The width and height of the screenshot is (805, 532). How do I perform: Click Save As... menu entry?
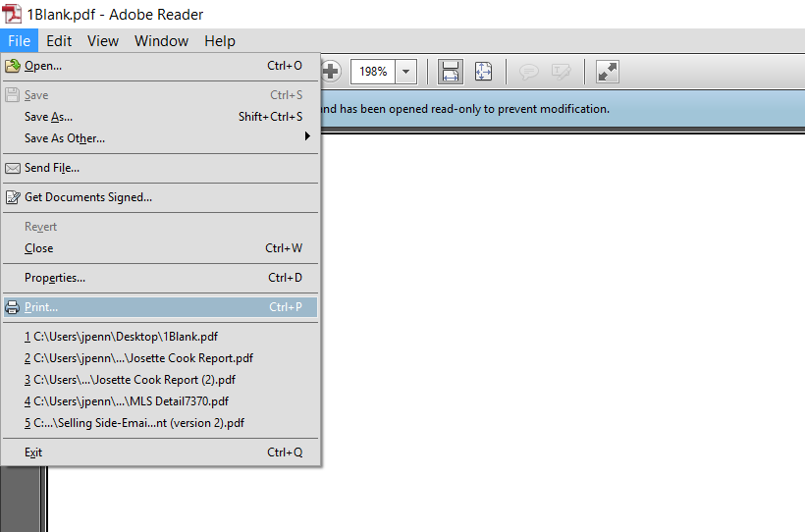click(x=48, y=117)
